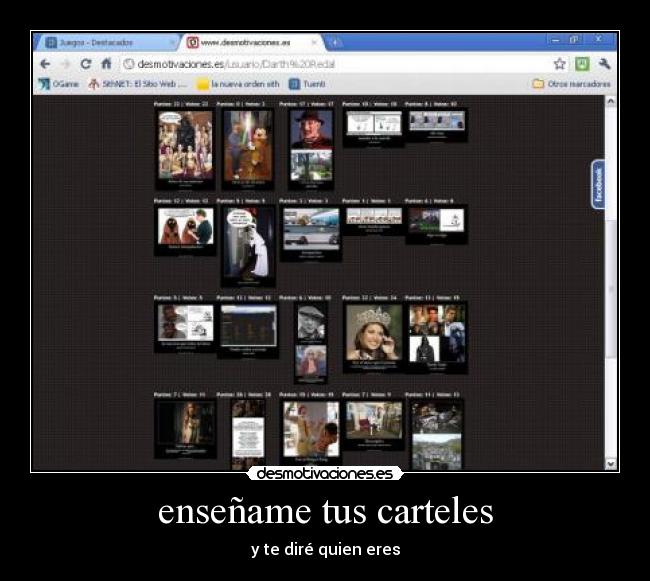Viewport: 650px width, 581px height.
Task: Restore down the browser window
Action: click(574, 40)
